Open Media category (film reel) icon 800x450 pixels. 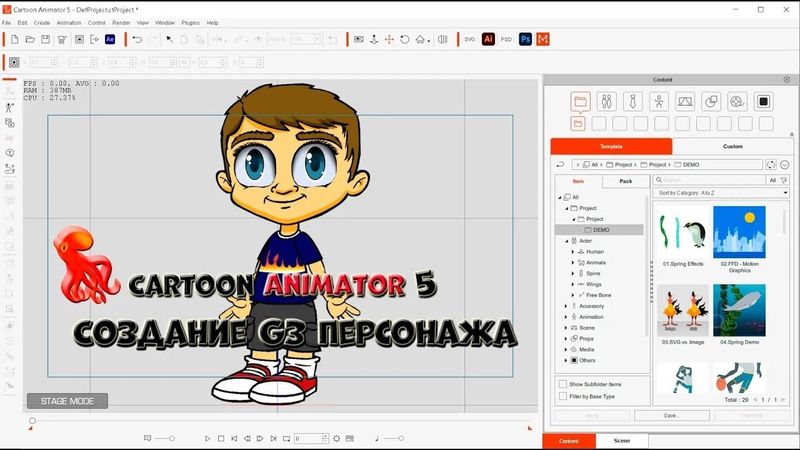(737, 102)
